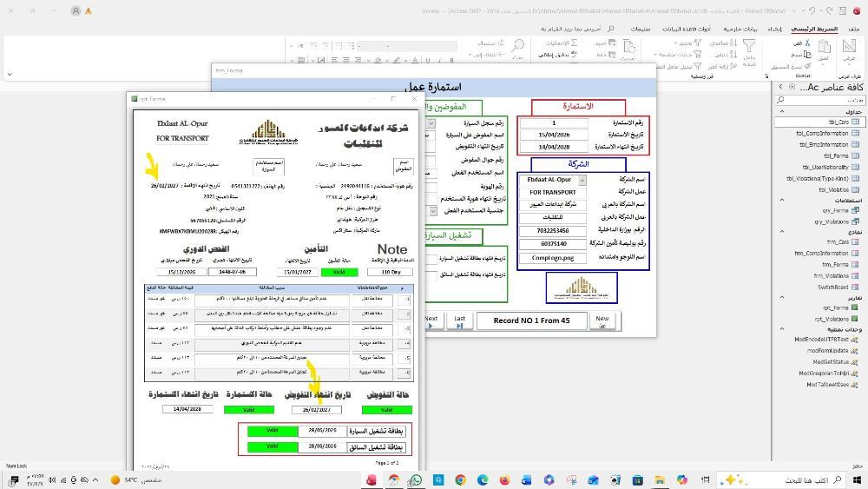Click the View icon in ribbon

click(x=849, y=50)
